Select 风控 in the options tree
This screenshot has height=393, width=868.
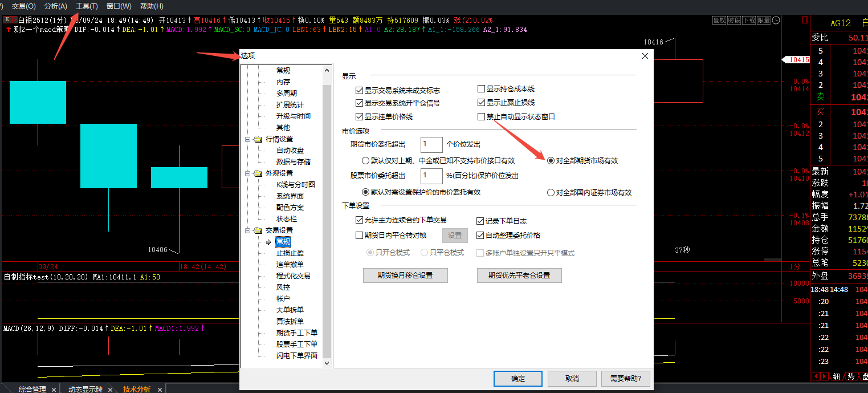283,287
